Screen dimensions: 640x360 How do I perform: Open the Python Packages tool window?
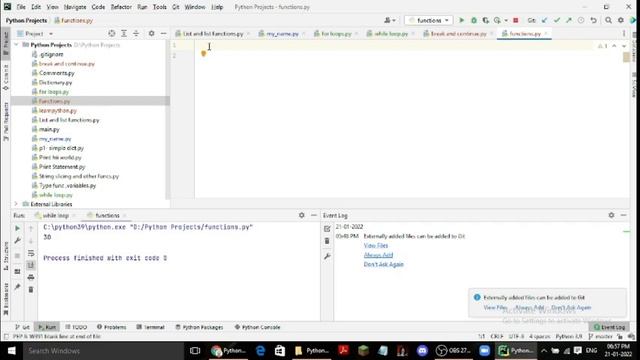point(199,327)
